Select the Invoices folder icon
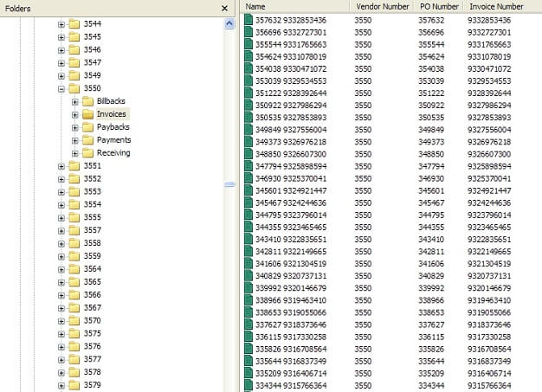 click(87, 114)
